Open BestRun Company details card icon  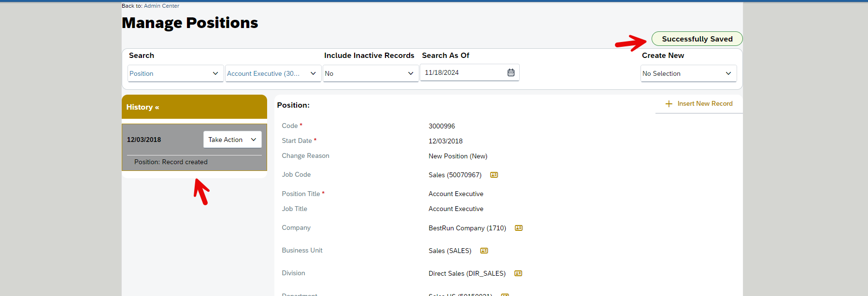pos(518,228)
